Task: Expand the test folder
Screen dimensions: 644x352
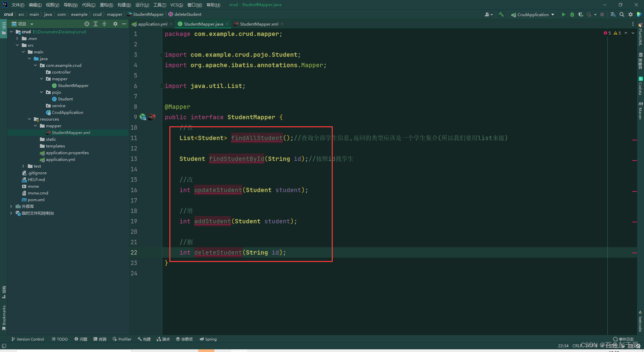Action: point(23,166)
